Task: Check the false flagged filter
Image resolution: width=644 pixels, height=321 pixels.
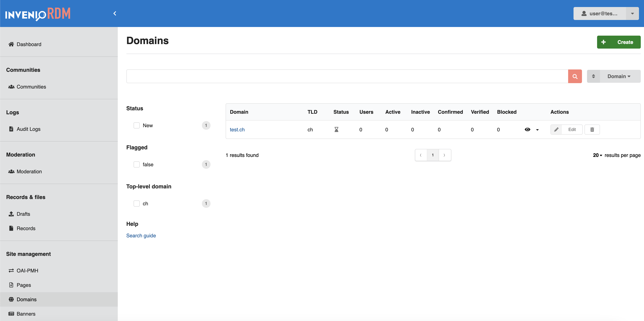Action: click(136, 164)
